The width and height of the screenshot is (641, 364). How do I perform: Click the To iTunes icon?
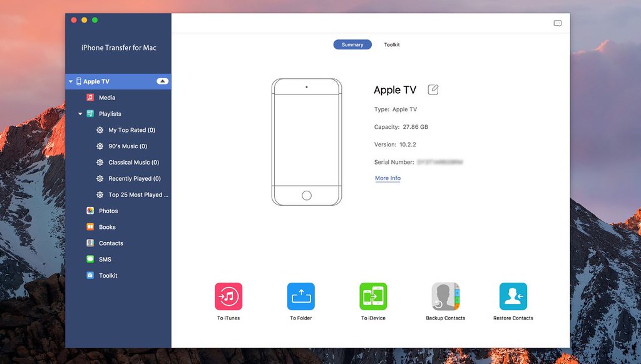pyautogui.click(x=228, y=296)
